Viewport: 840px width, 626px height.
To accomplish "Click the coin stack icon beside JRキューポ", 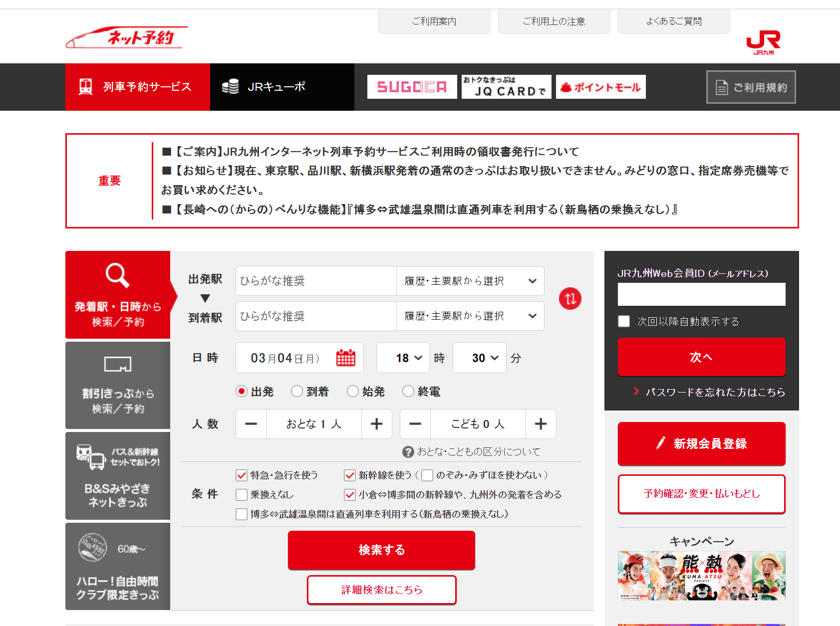I will click(230, 87).
